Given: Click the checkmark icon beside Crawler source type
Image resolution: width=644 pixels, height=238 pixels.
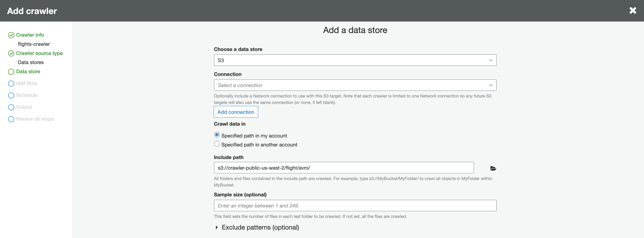Looking at the screenshot, I should [11, 53].
